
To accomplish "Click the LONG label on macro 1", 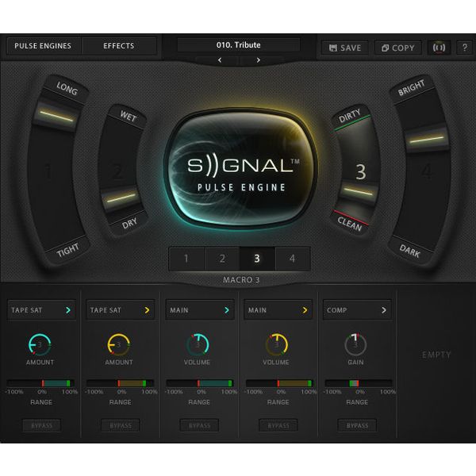I will point(67,89).
